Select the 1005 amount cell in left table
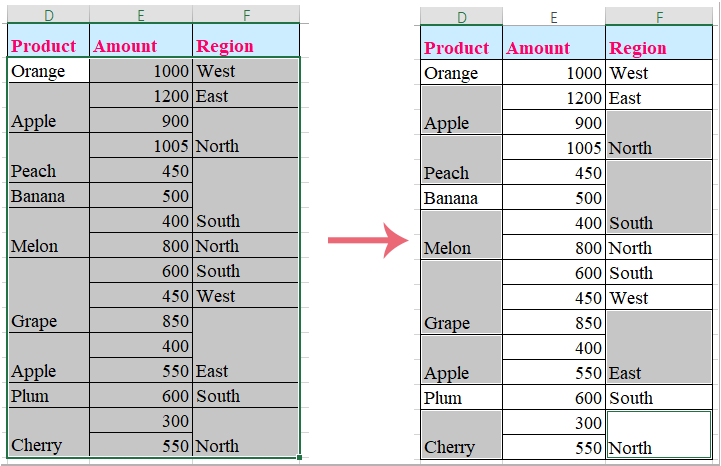This screenshot has height=466, width=721. click(140, 146)
